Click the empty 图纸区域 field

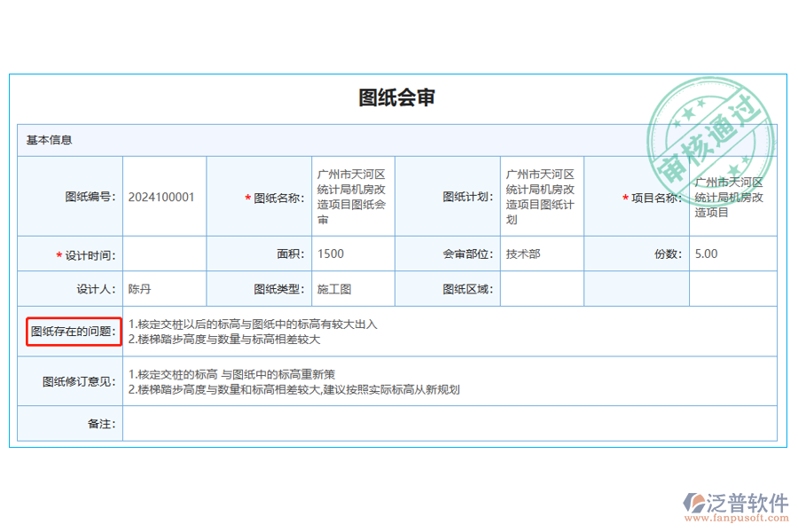coord(541,288)
